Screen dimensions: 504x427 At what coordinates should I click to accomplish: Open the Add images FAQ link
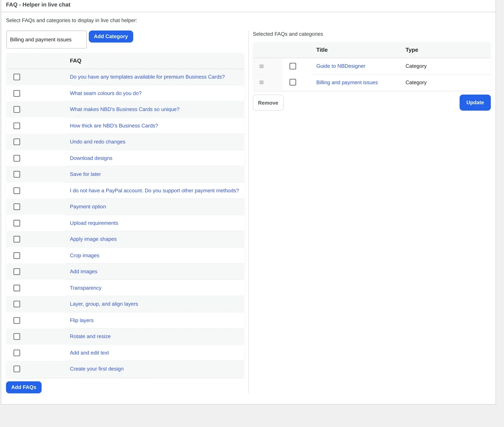tap(83, 272)
